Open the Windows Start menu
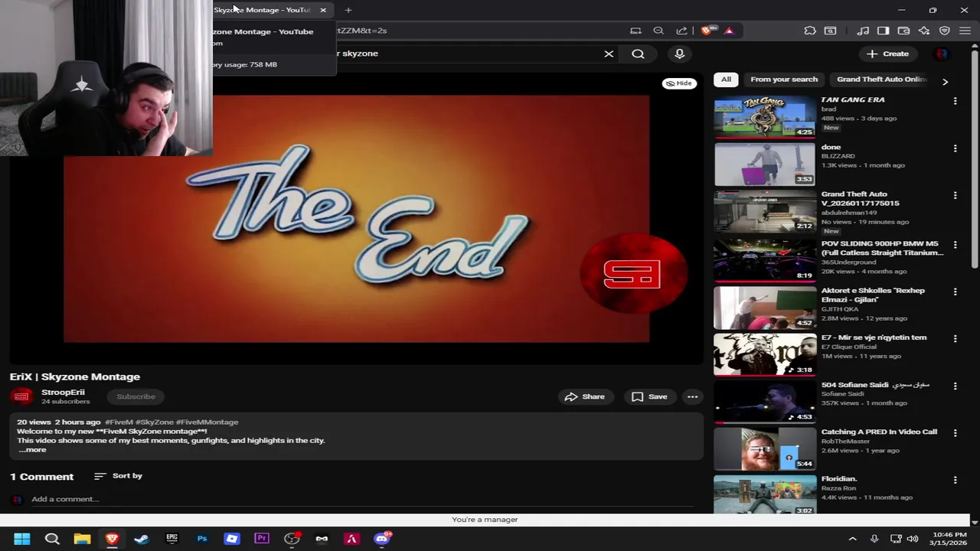Image resolution: width=980 pixels, height=551 pixels. pos(21,539)
